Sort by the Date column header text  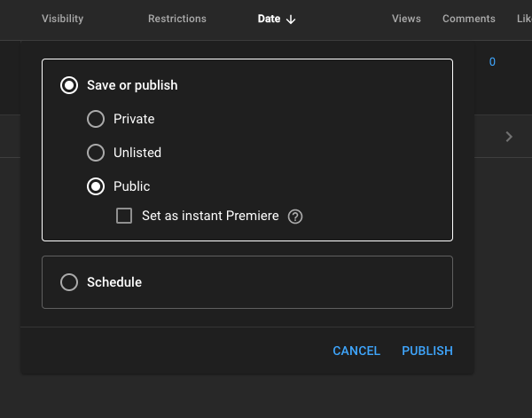[269, 19]
